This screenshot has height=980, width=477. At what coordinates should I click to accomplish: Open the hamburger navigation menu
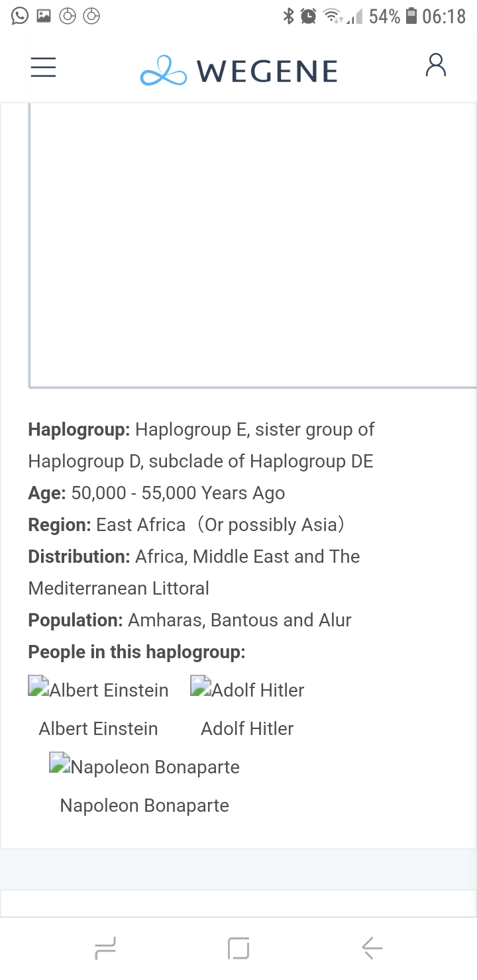(x=43, y=67)
